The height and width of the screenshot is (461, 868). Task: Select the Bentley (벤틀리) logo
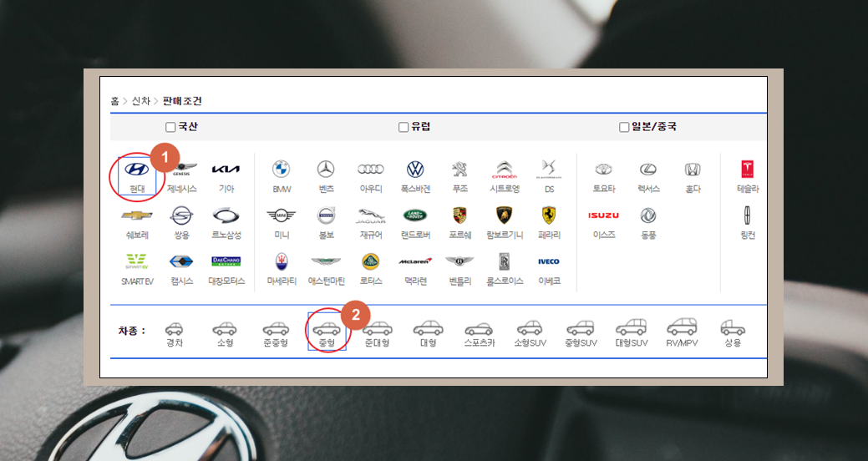pos(460,261)
